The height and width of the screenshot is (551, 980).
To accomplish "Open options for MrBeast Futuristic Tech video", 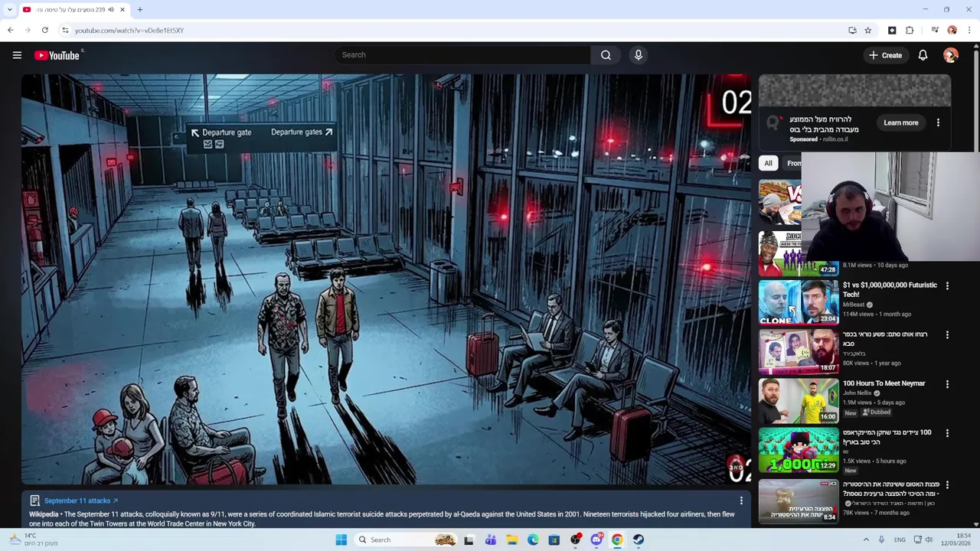I will click(947, 286).
